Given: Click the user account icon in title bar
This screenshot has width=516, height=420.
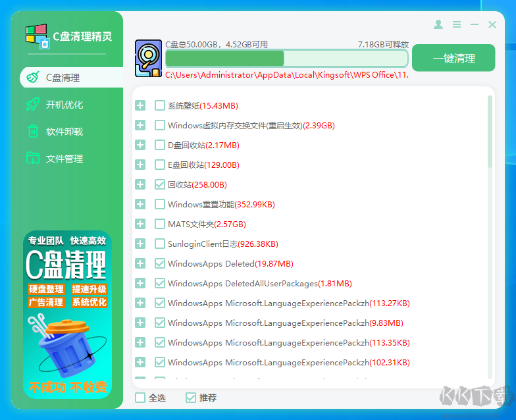Looking at the screenshot, I should [x=438, y=24].
